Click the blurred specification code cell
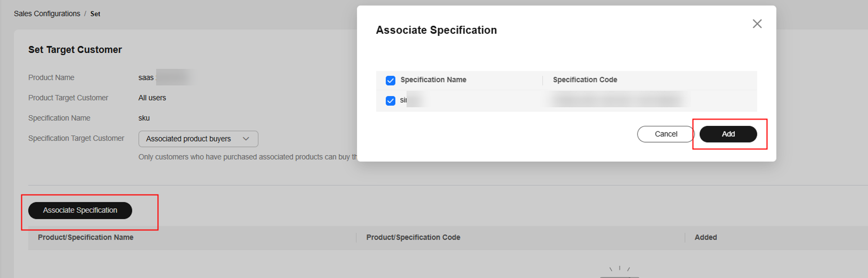The image size is (868, 278). tap(617, 100)
